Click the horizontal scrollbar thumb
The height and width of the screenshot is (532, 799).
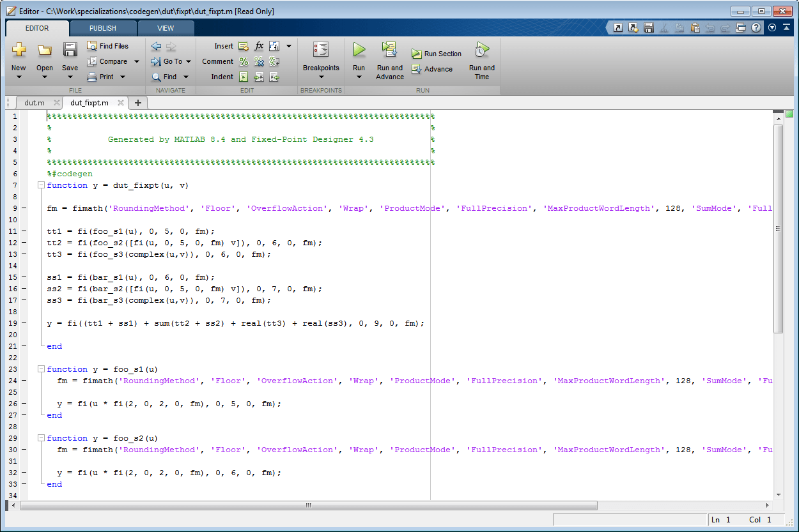(309, 505)
